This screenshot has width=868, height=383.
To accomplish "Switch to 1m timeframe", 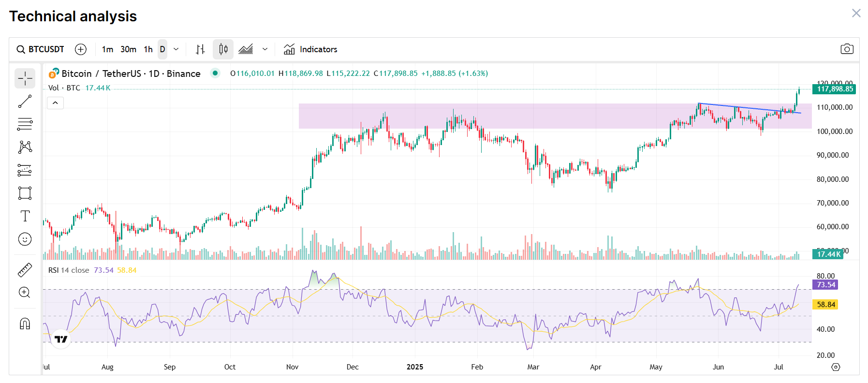I will coord(107,49).
